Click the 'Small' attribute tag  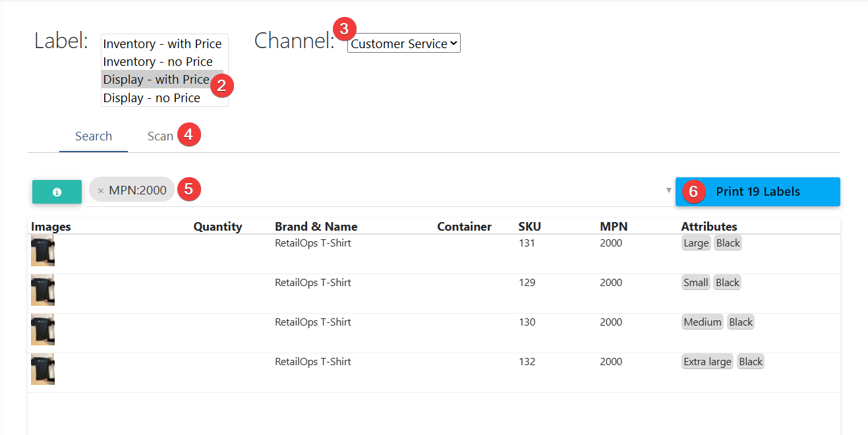tap(695, 283)
